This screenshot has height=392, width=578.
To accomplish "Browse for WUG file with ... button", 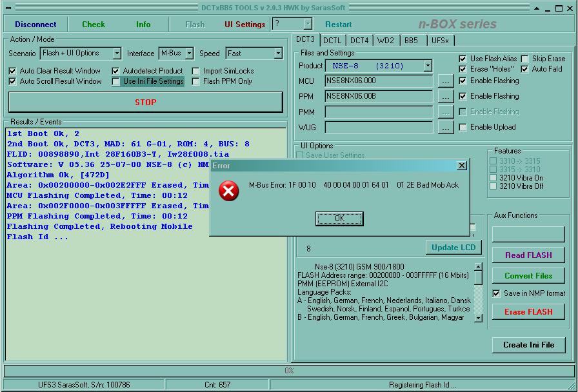I will click(x=446, y=128).
